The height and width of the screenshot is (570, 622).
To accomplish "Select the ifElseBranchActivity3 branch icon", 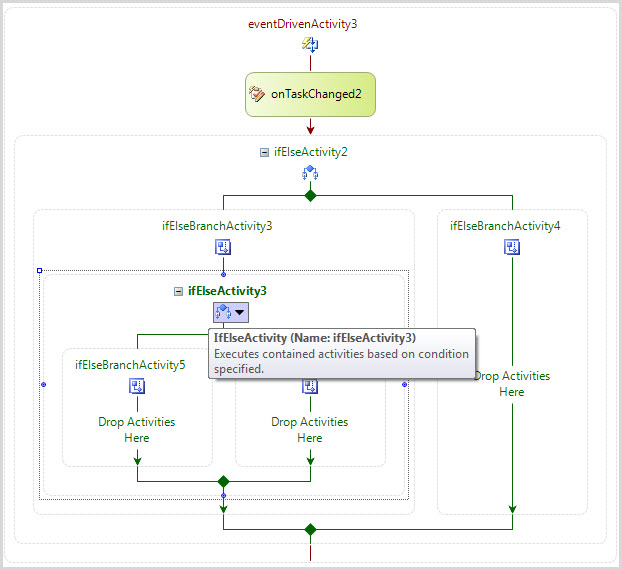I will pos(223,247).
